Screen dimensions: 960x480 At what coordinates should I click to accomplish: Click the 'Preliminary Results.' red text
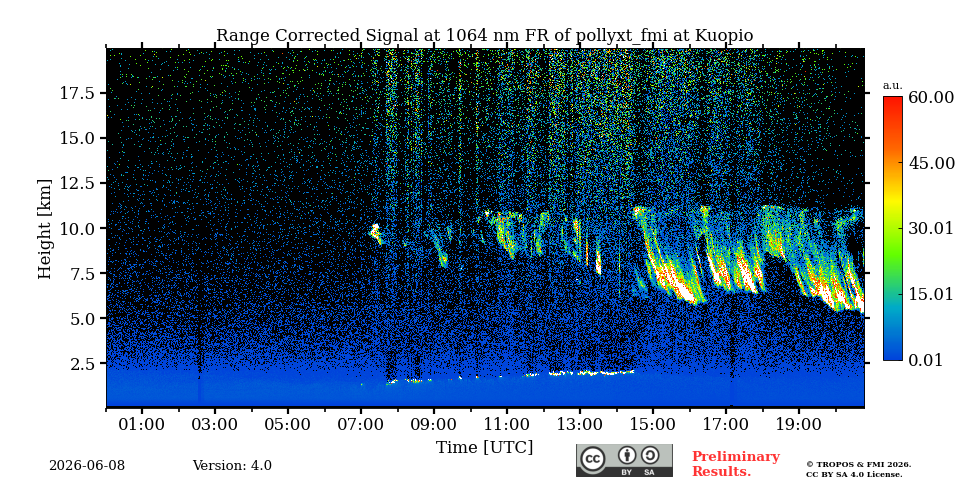[x=736, y=463]
